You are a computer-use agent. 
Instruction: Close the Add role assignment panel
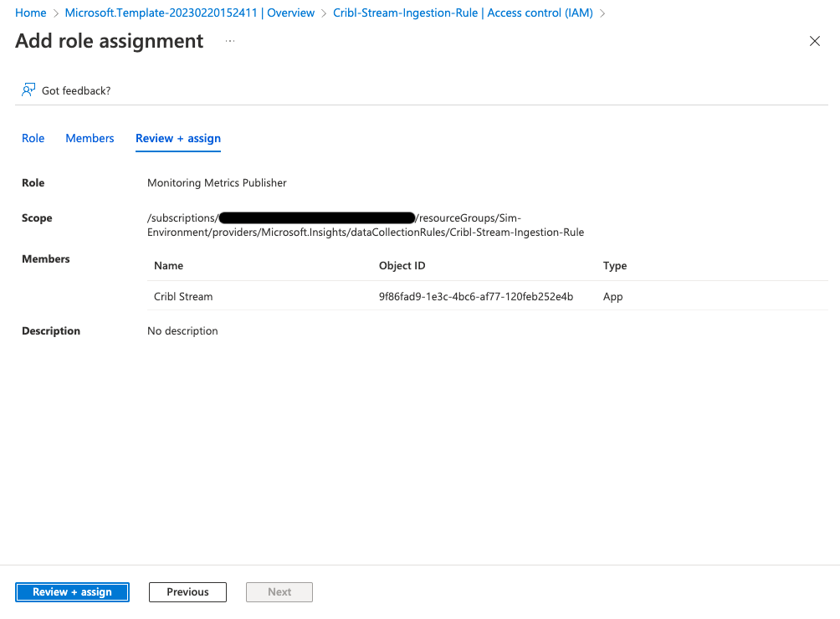point(814,40)
